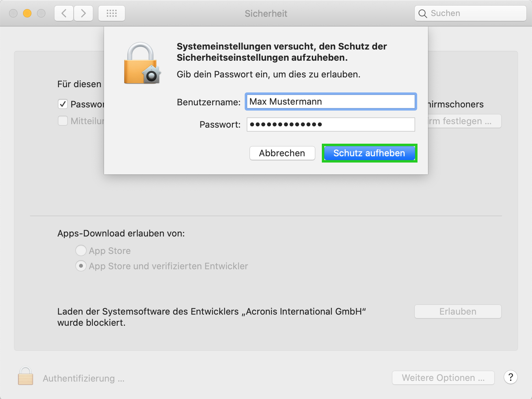Click the forward navigation arrow

pyautogui.click(x=83, y=13)
